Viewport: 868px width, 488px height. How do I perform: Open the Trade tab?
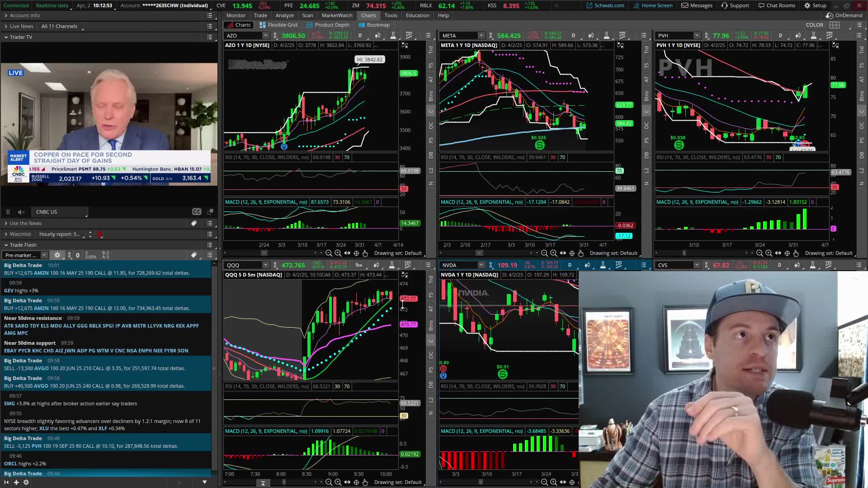pos(260,15)
